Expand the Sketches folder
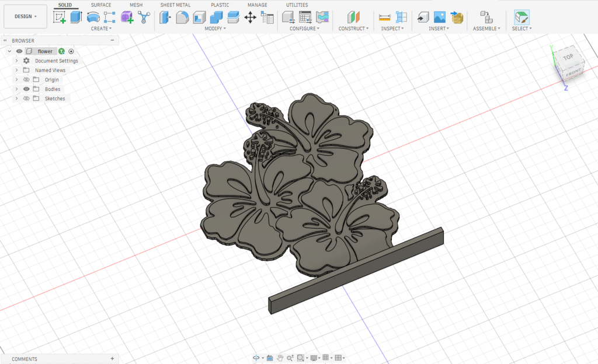Screen dimensions: 598x364 coord(16,98)
